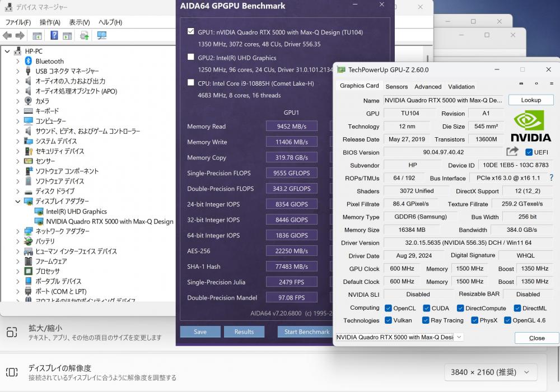Click the network adapter category icon
560x392 pixels.
(28, 231)
